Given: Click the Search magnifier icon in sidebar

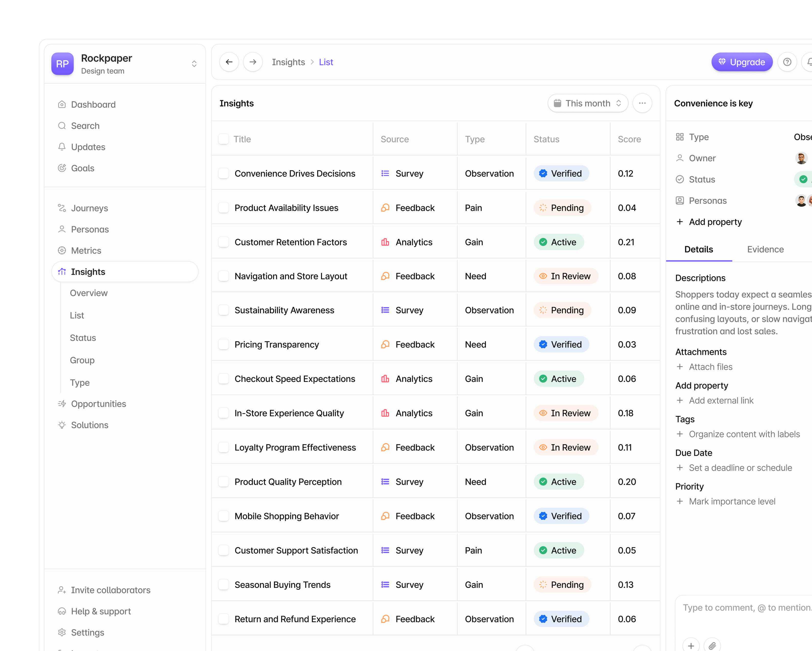Looking at the screenshot, I should [x=62, y=126].
